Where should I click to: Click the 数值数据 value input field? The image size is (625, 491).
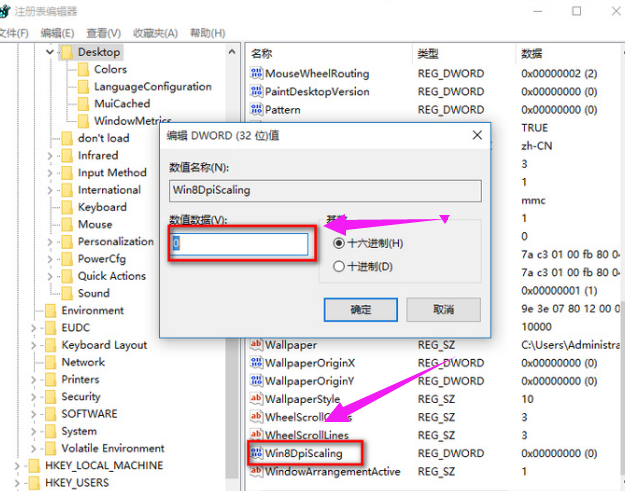[238, 244]
